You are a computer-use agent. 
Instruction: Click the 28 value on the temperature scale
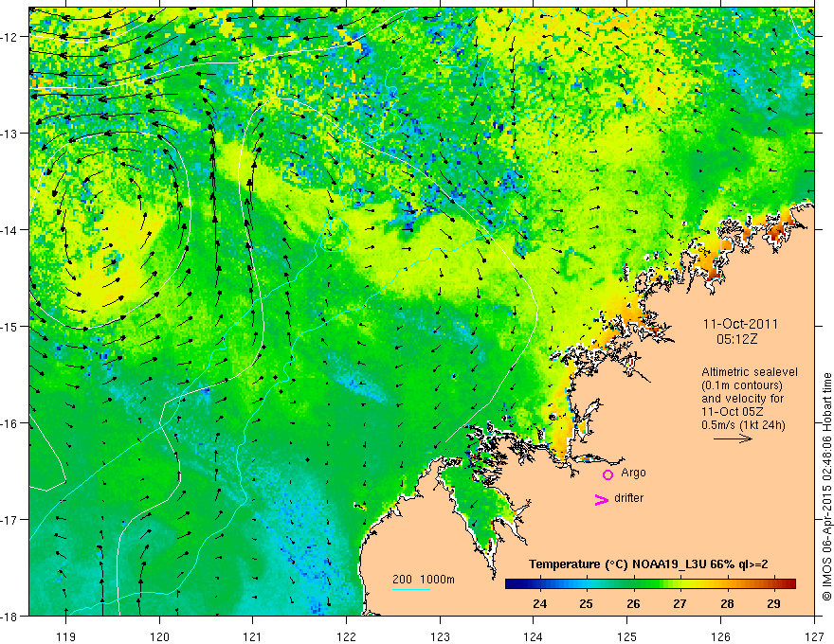click(727, 603)
